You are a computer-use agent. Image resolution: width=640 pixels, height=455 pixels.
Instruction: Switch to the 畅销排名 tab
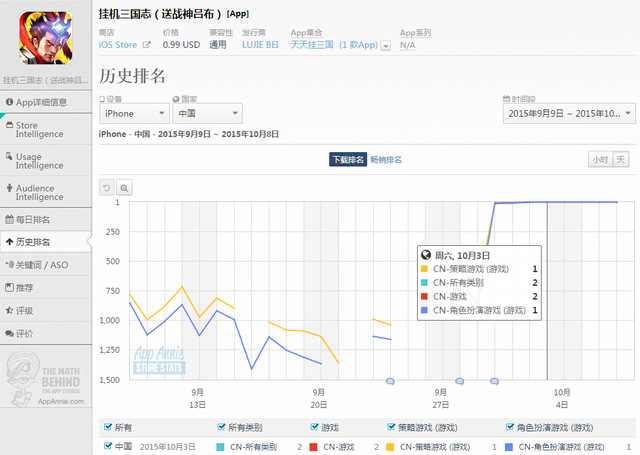pos(386,159)
